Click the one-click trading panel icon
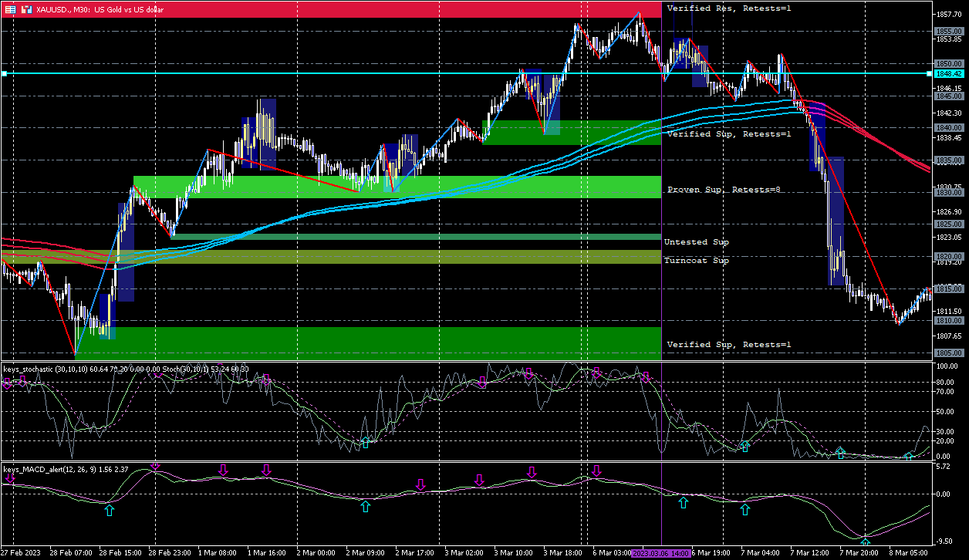This screenshot has height=560, width=969. tap(26, 9)
